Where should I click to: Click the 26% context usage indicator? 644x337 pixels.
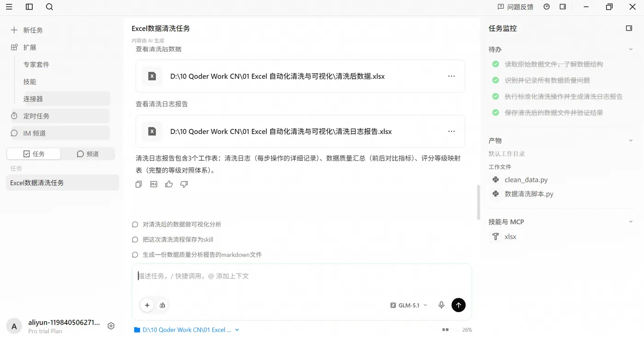point(467,330)
